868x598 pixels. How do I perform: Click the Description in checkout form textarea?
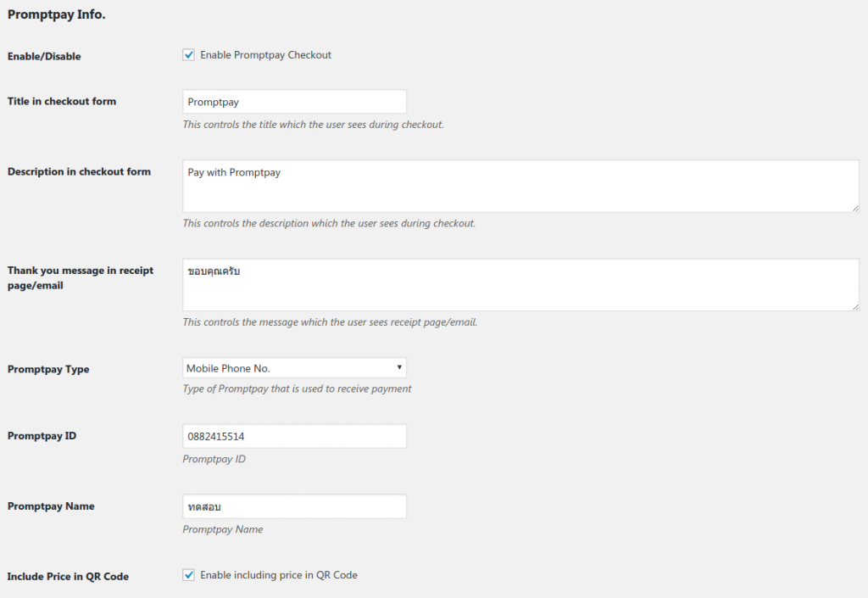click(x=521, y=186)
